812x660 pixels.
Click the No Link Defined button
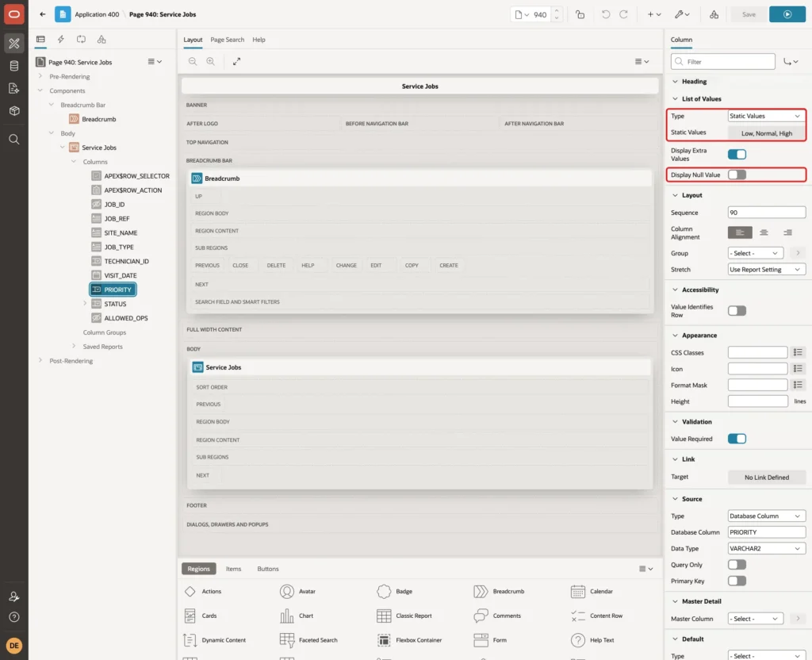pos(767,477)
